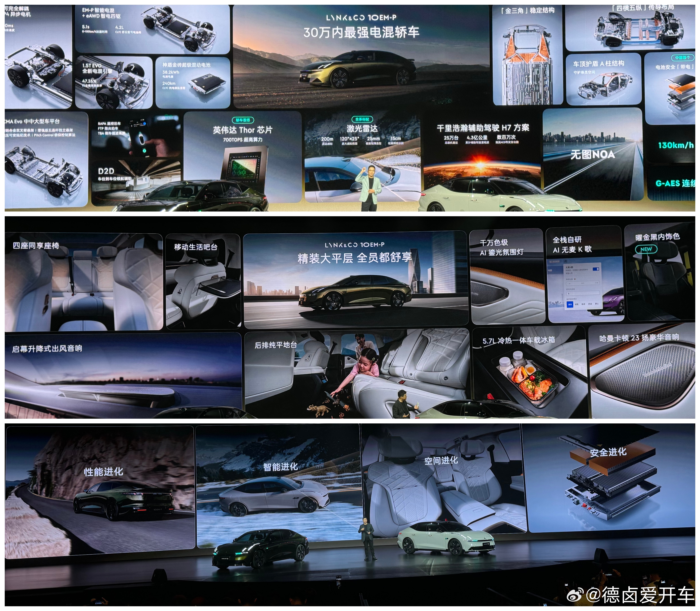This screenshot has height=611, width=700.
Task: Click the '哈曼卡顿 23 扬豪华音响' label
Action: pos(639,338)
